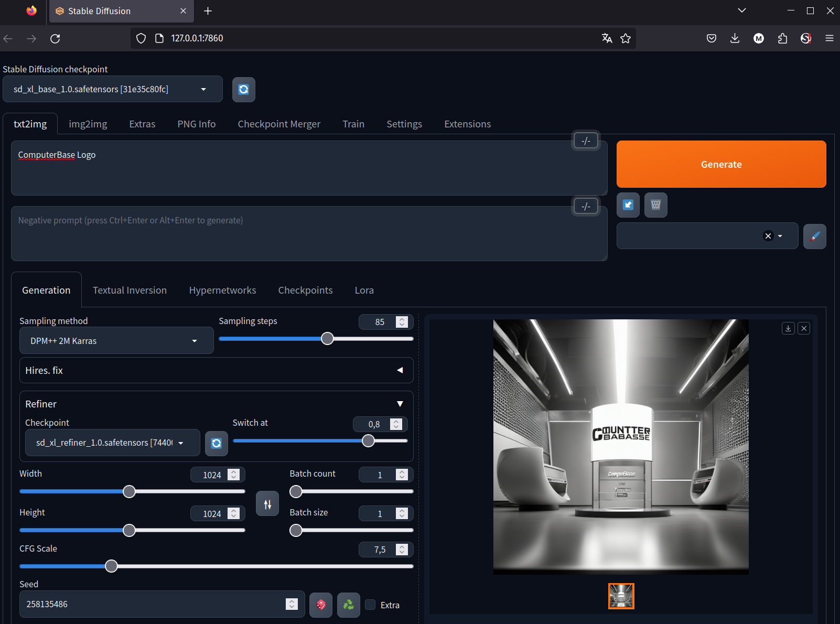
Task: Open the styles dropdown arrow
Action: pos(780,236)
